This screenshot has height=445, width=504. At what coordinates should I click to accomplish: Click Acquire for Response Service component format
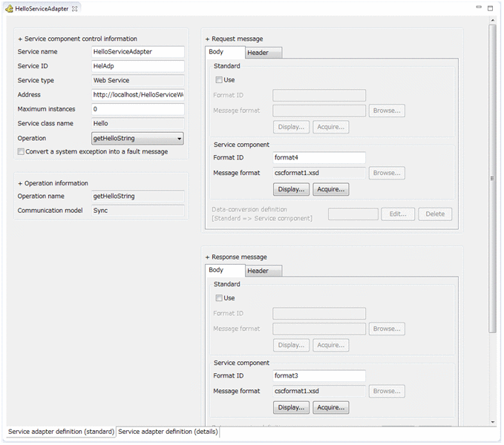331,407
